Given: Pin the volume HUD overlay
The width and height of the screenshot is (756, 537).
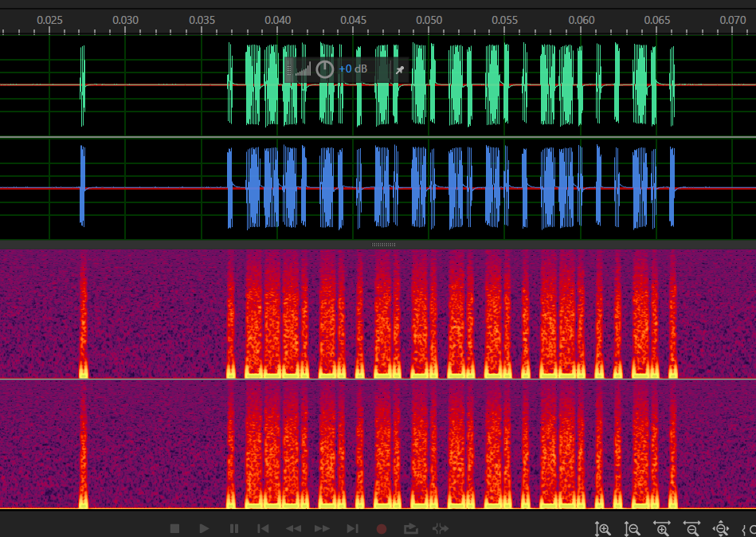Looking at the screenshot, I should (x=398, y=69).
